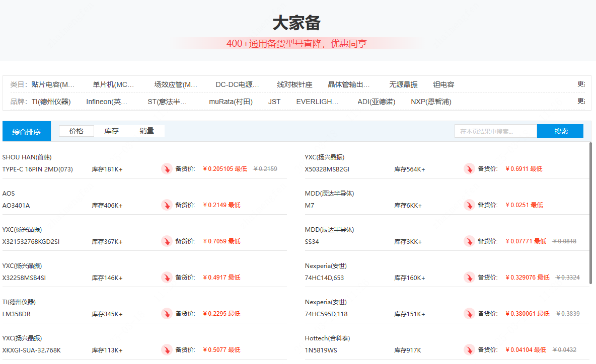Image resolution: width=596 pixels, height=364 pixels.
Task: Click the red arrow icon for 74HC14D,653
Action: pos(469,278)
